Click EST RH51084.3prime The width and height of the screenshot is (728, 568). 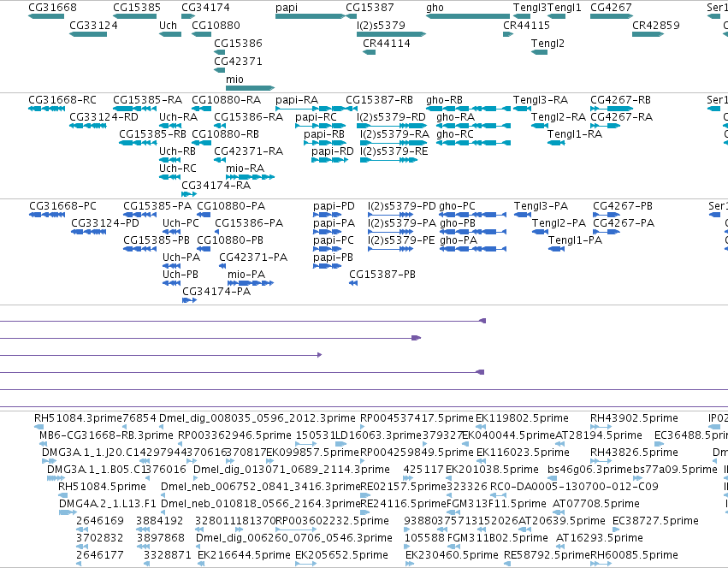click(78, 418)
